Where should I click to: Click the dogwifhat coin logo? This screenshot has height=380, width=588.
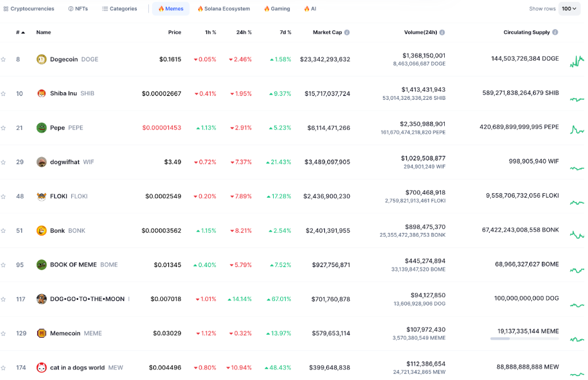point(41,162)
